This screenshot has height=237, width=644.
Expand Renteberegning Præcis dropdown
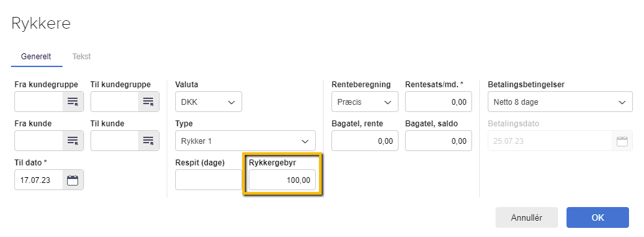point(365,102)
